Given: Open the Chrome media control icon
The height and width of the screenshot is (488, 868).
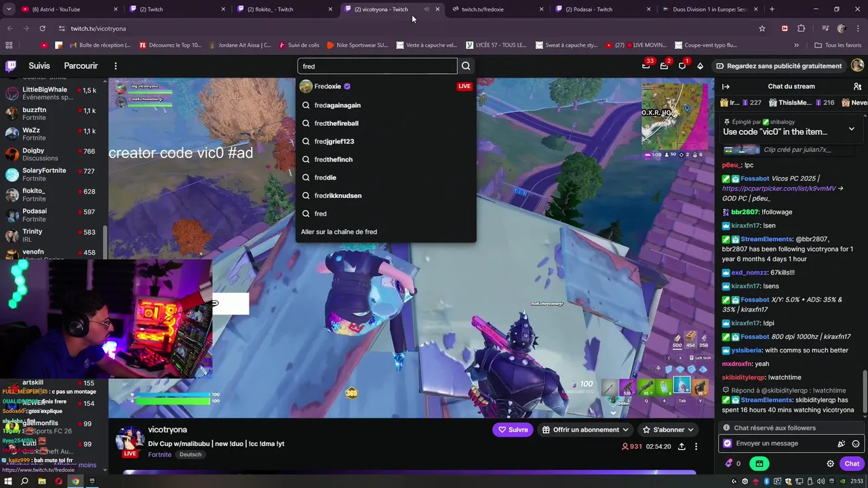Looking at the screenshot, I should pyautogui.click(x=825, y=28).
